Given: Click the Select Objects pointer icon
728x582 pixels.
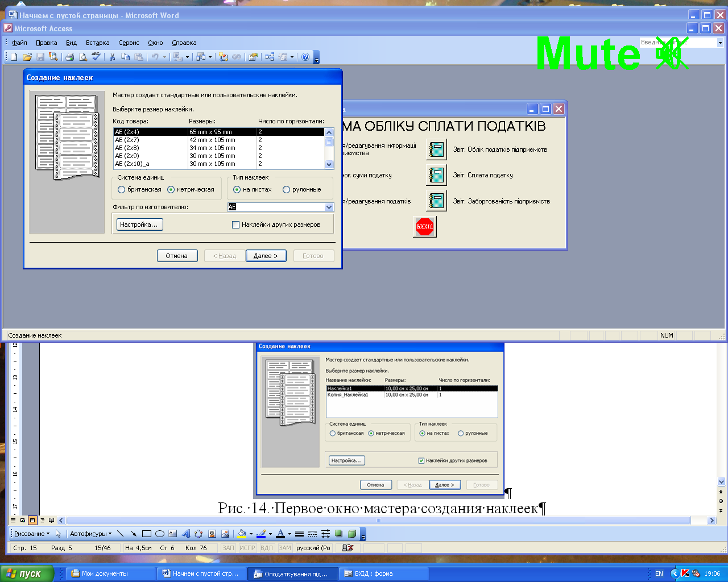Looking at the screenshot, I should pos(58,534).
